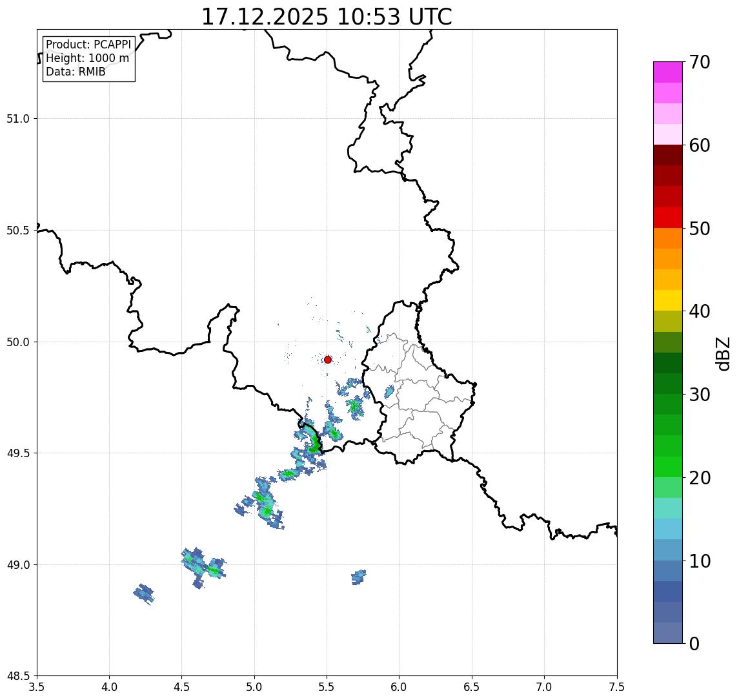
Task: Click the dBZ colorbar label
Action: tap(722, 354)
